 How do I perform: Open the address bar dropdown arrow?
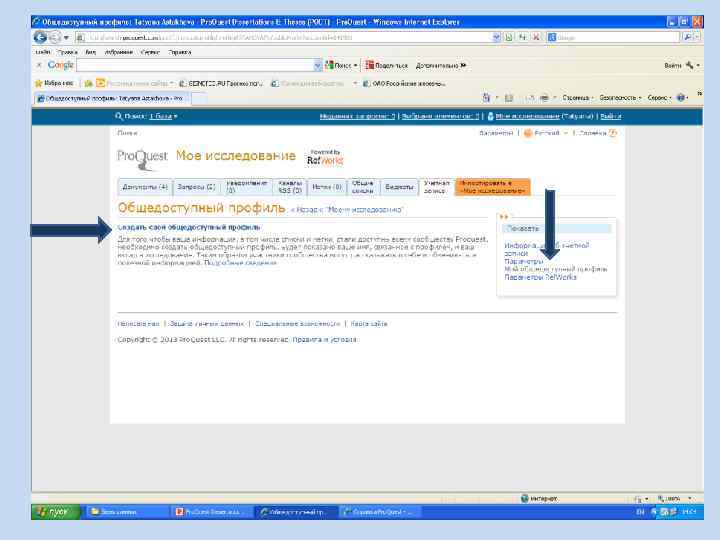tap(496, 38)
